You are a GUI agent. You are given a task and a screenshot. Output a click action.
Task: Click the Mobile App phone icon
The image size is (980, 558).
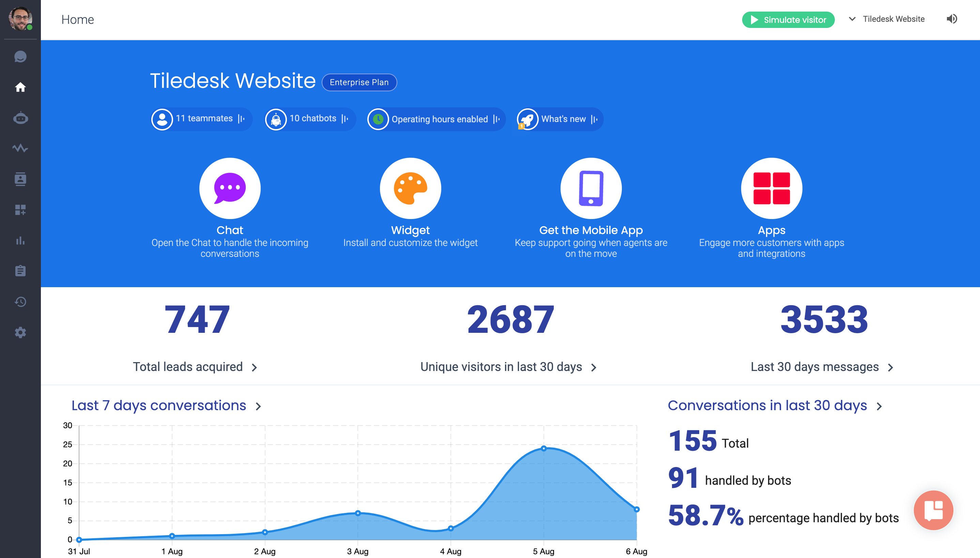[591, 188]
